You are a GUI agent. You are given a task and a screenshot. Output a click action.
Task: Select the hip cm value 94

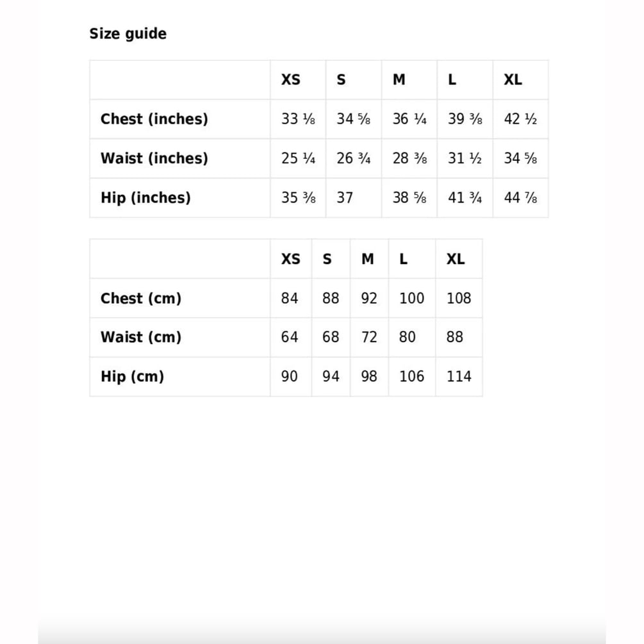(x=331, y=376)
